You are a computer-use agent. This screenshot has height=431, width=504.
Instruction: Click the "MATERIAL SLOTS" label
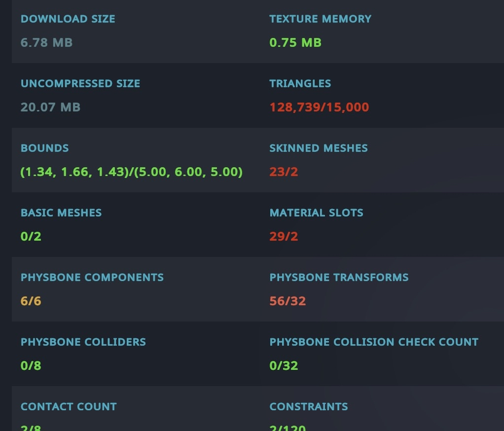tap(316, 213)
